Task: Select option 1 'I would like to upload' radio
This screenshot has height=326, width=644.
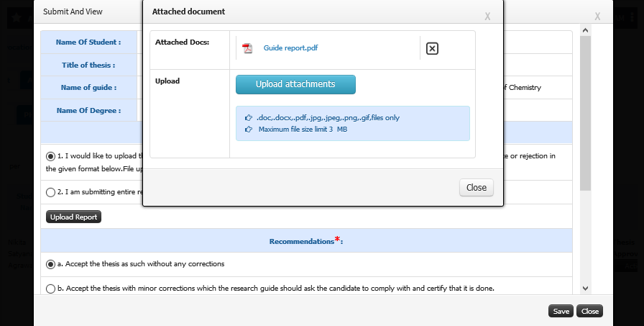Action: pos(50,156)
